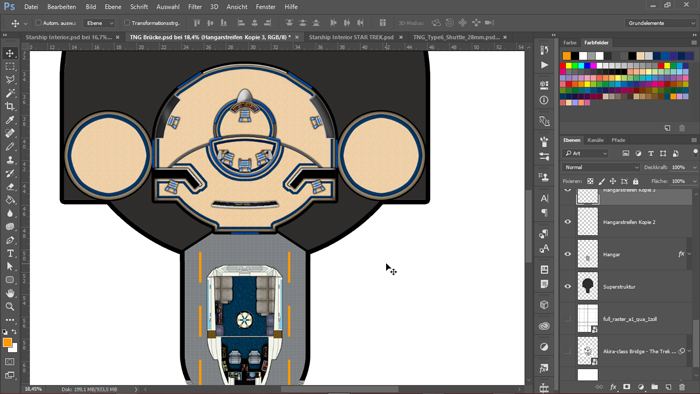
Task: Close the TNG Brücke.psd tab
Action: coord(297,37)
